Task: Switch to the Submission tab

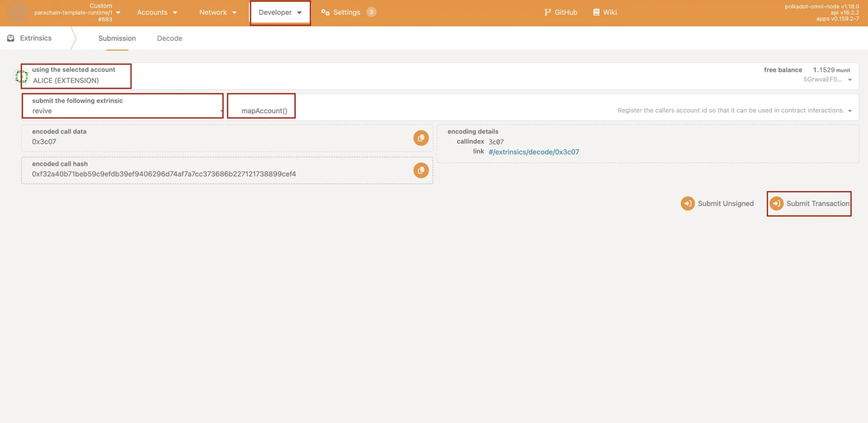Action: coord(117,38)
